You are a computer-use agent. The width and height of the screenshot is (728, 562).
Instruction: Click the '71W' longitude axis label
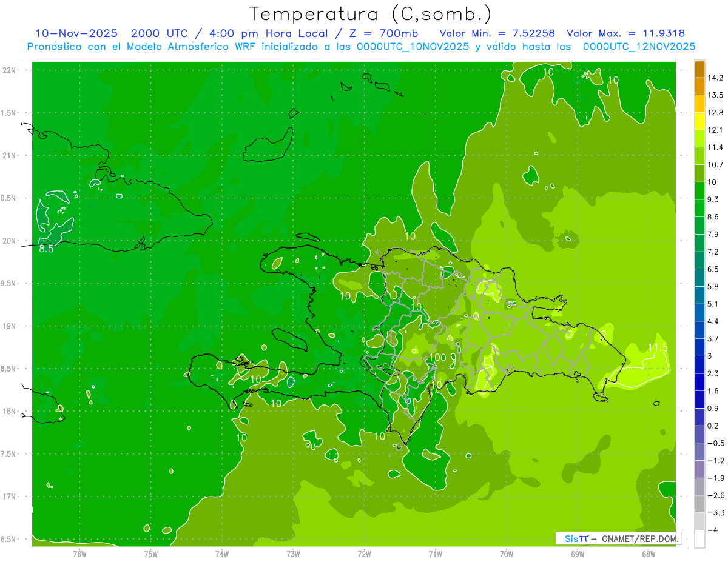point(435,554)
